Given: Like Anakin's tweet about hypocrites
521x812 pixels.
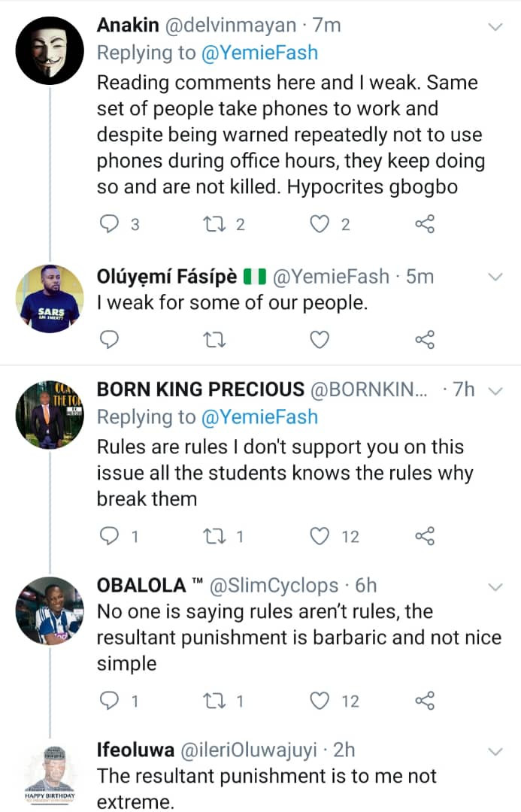Looking at the screenshot, I should click(320, 223).
